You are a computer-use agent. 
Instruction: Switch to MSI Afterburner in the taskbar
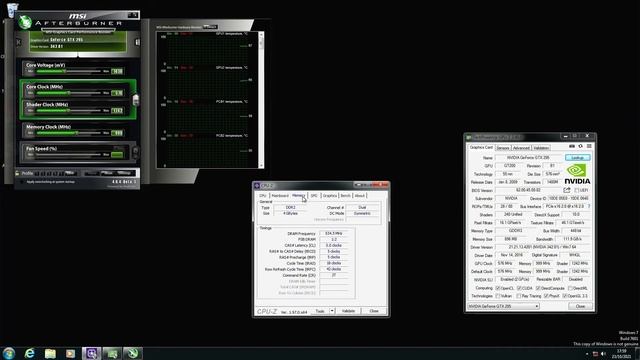133,353
